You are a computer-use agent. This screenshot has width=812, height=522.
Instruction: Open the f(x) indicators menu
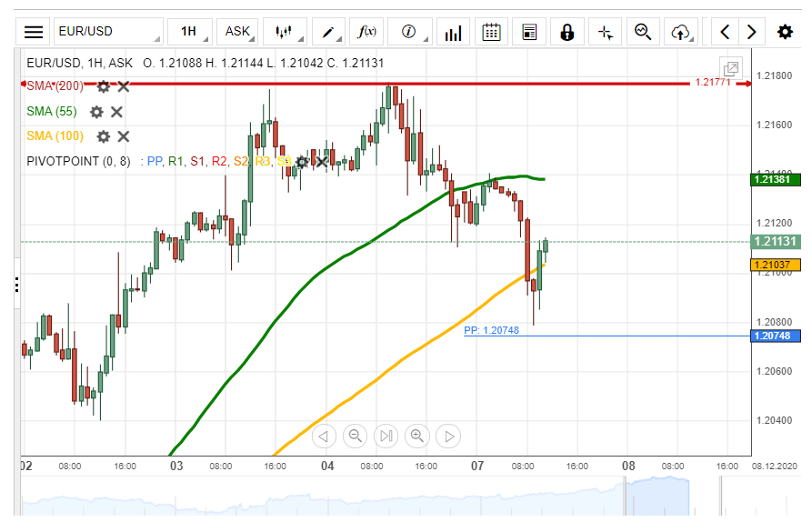coord(366,32)
